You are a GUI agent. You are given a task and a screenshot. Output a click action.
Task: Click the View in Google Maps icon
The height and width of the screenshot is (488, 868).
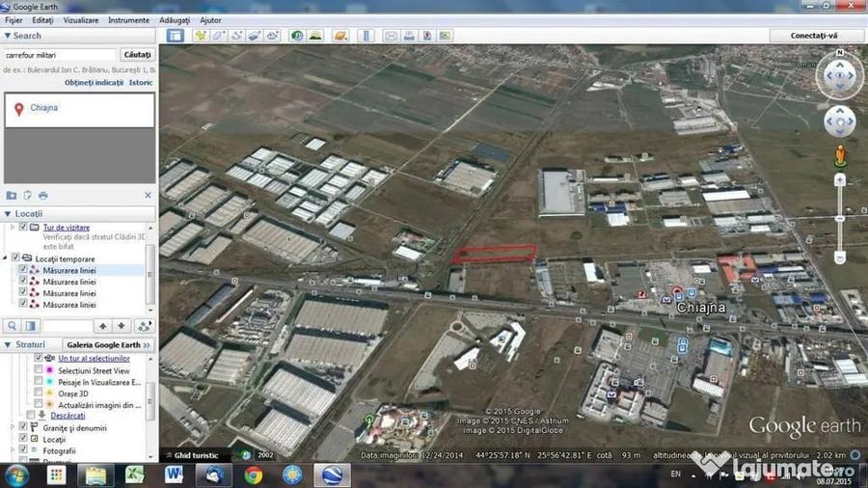[445, 36]
